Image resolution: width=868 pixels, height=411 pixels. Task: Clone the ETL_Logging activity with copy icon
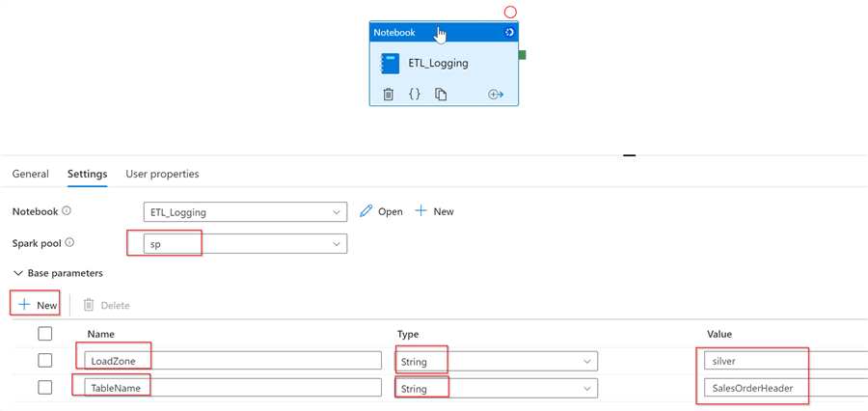pos(441,95)
